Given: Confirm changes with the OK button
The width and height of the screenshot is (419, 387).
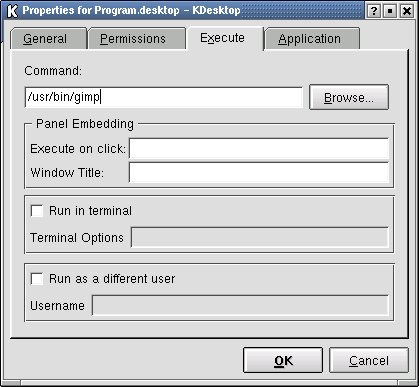Looking at the screenshot, I should click(x=283, y=360).
